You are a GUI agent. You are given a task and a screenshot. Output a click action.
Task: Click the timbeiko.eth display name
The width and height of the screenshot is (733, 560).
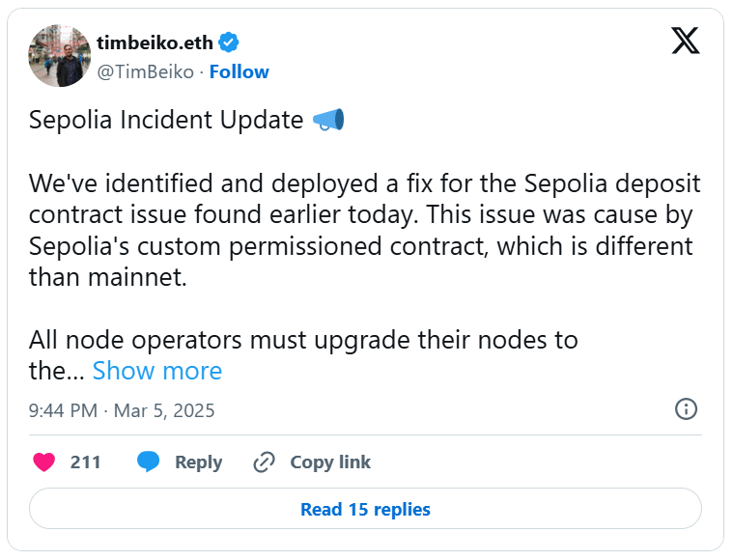click(x=154, y=42)
